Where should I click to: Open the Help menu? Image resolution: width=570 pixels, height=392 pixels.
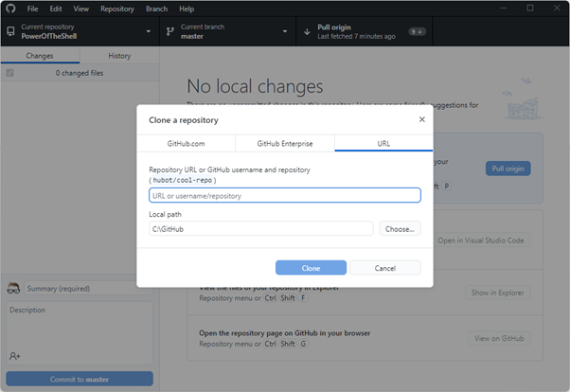187,9
